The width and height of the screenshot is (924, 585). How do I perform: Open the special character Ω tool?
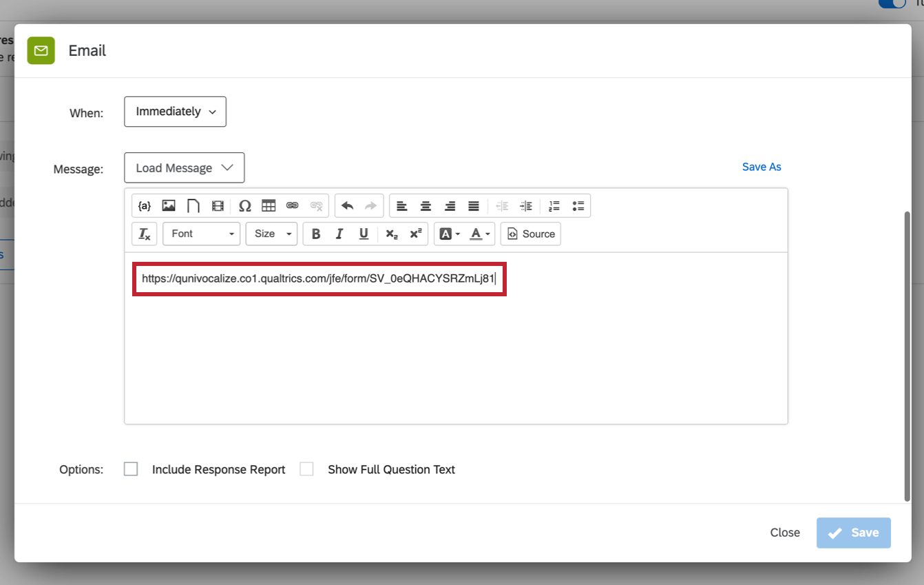tap(244, 205)
